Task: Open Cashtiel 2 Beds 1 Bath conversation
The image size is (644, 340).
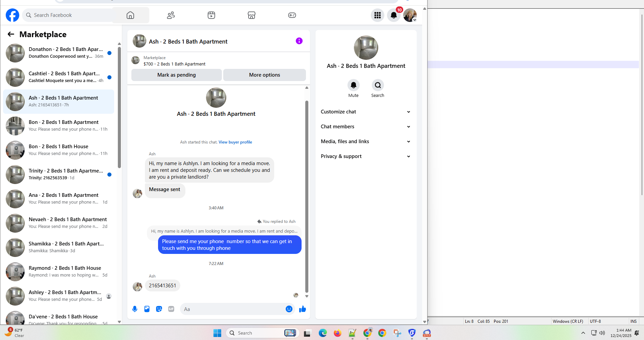Action: (x=59, y=77)
